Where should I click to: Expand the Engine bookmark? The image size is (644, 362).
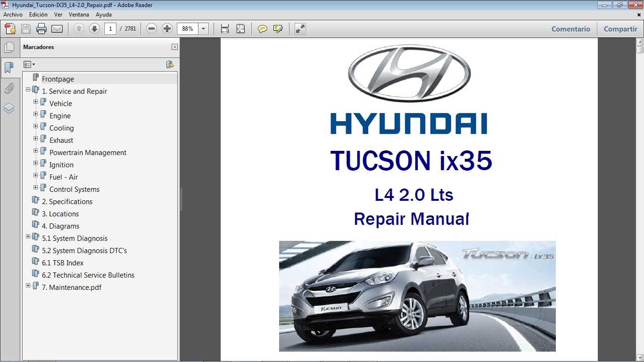pyautogui.click(x=35, y=114)
